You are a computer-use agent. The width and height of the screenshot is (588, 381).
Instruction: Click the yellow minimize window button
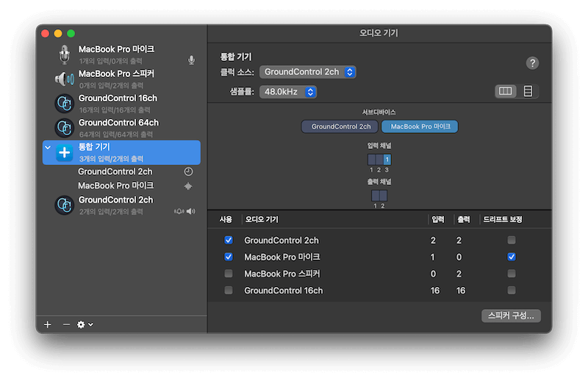coord(58,33)
